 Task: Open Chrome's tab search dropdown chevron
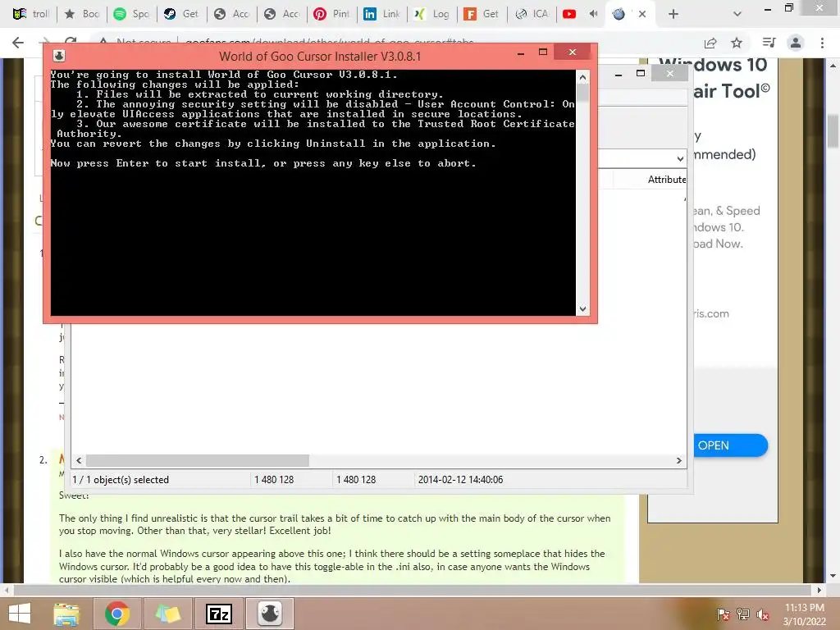coord(737,14)
